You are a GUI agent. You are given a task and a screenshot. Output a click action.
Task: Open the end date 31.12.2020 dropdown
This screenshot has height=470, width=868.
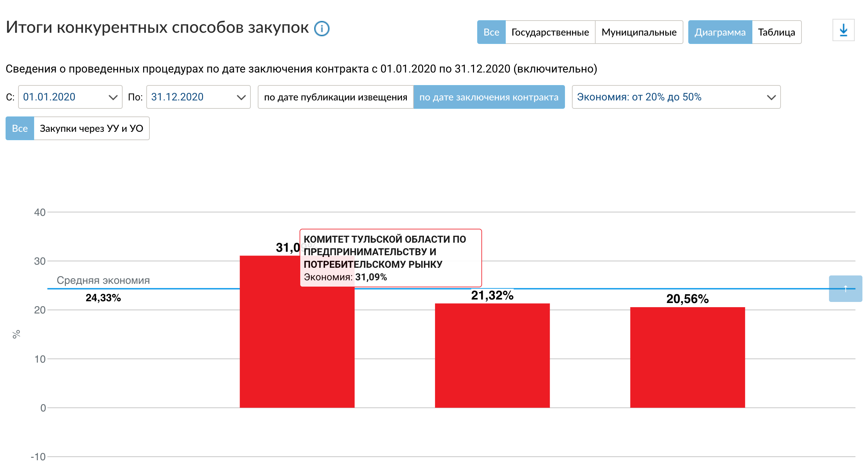pyautogui.click(x=198, y=97)
